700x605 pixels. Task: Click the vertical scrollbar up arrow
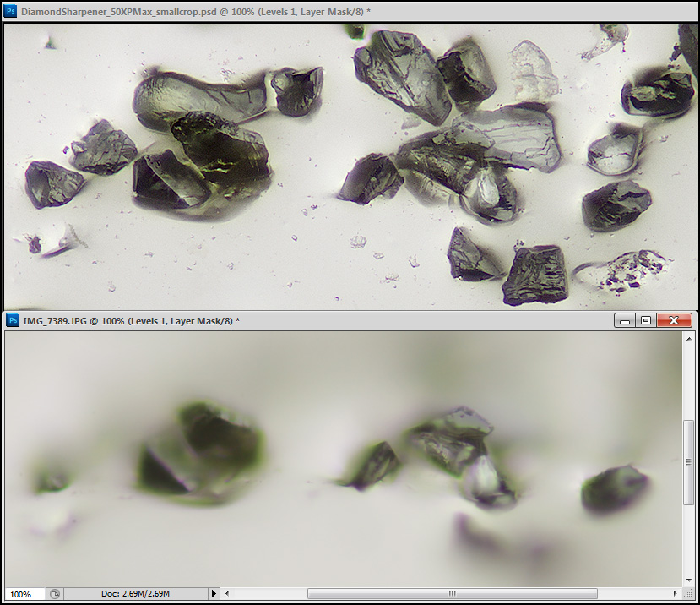click(689, 339)
